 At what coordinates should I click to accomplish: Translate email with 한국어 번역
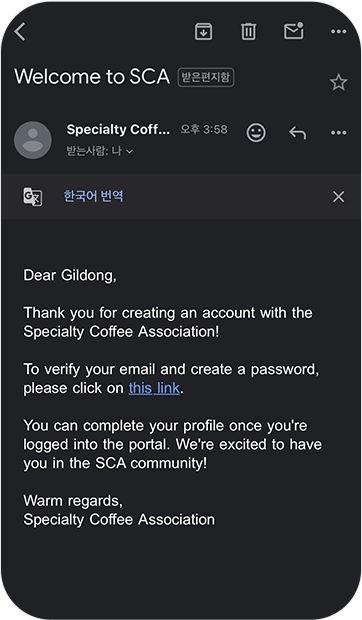point(94,196)
